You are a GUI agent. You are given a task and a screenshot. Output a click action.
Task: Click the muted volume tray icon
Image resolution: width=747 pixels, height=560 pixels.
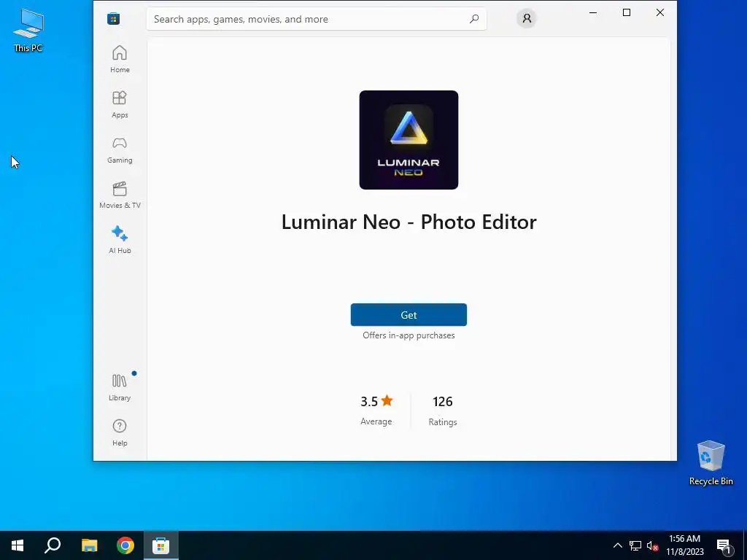pos(653,545)
